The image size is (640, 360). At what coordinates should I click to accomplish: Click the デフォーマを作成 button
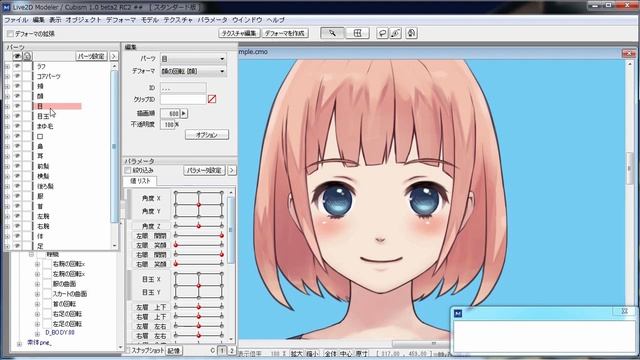285,33
